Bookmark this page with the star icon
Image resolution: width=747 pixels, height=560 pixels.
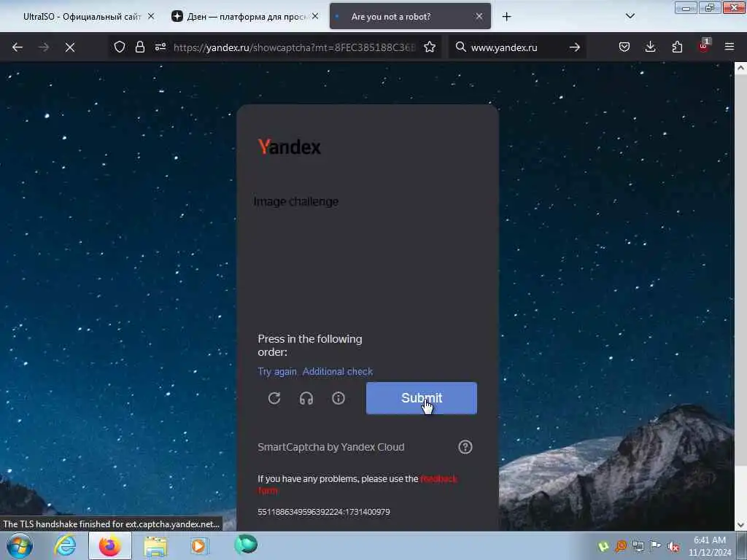430,47
